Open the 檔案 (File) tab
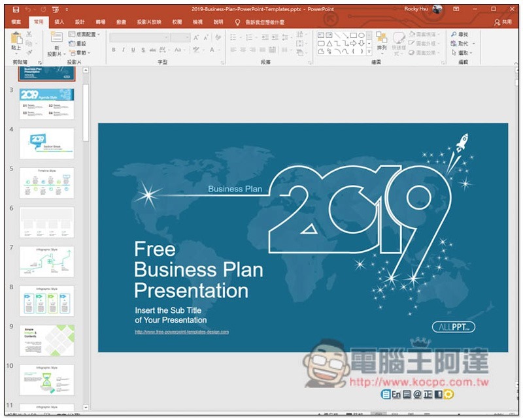This screenshot has height=420, width=523. click(16, 22)
